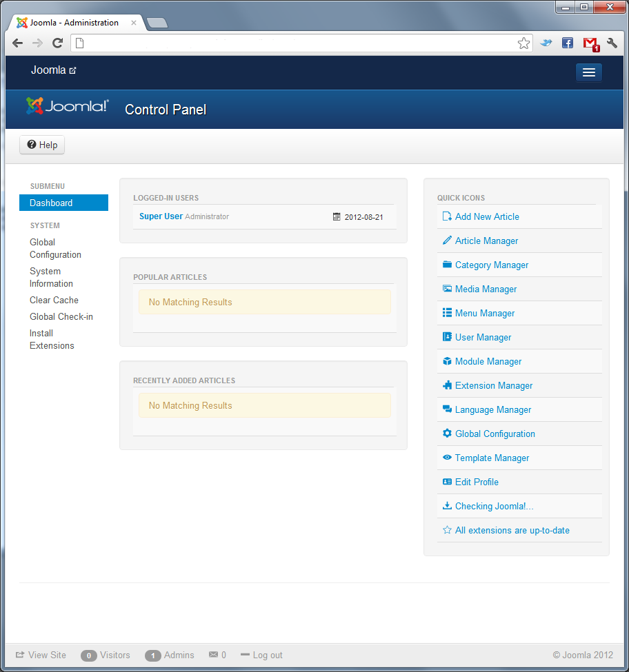Click the '2012-08-21' date text
Viewport: 629px width, 672px height.
click(363, 217)
